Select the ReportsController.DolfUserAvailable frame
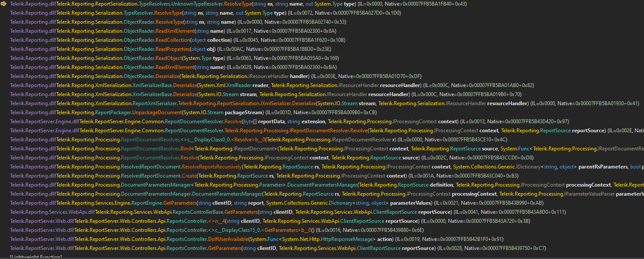The image size is (644, 259). click(x=181, y=239)
